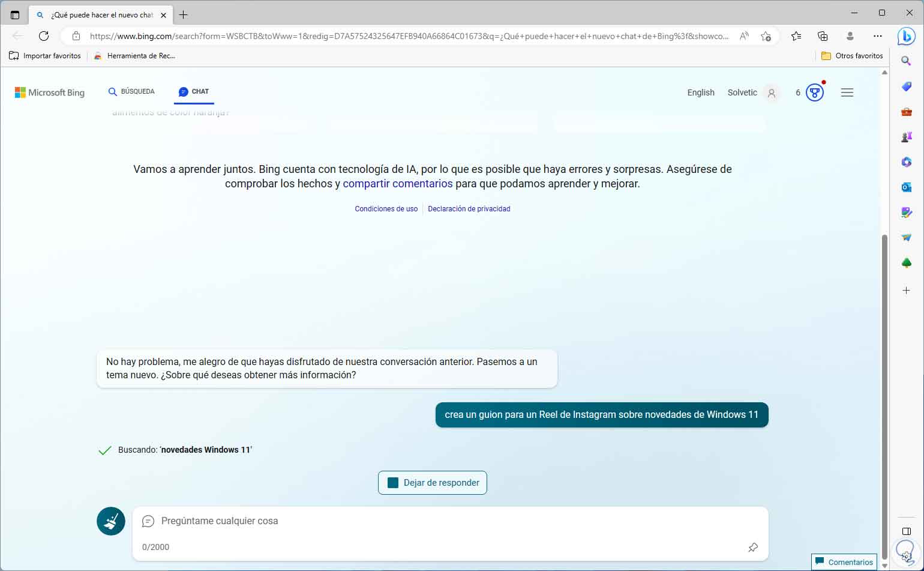
Task: Open the Comentarios feedback button
Action: [x=844, y=562]
